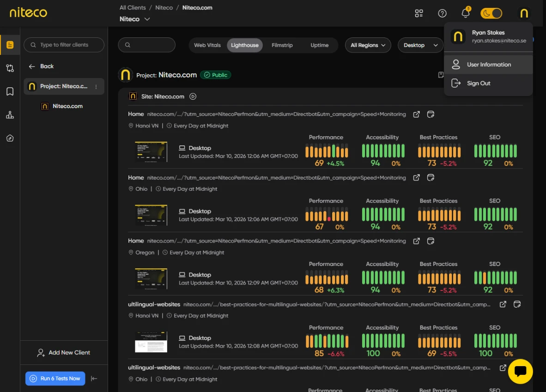This screenshot has width=546, height=392.
Task: Click the Add New Client button
Action: click(x=64, y=353)
